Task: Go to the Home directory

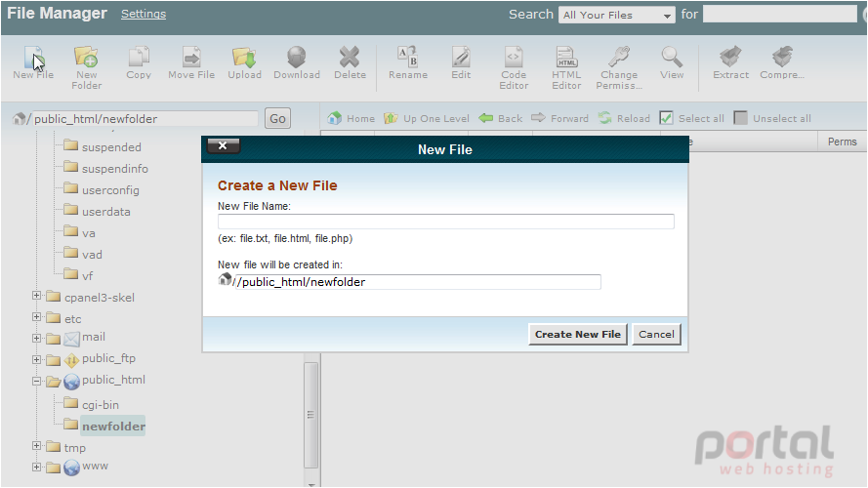Action: point(351,118)
